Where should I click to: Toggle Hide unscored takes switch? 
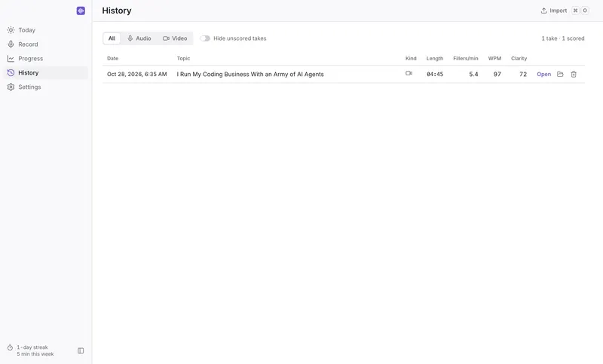(x=205, y=38)
